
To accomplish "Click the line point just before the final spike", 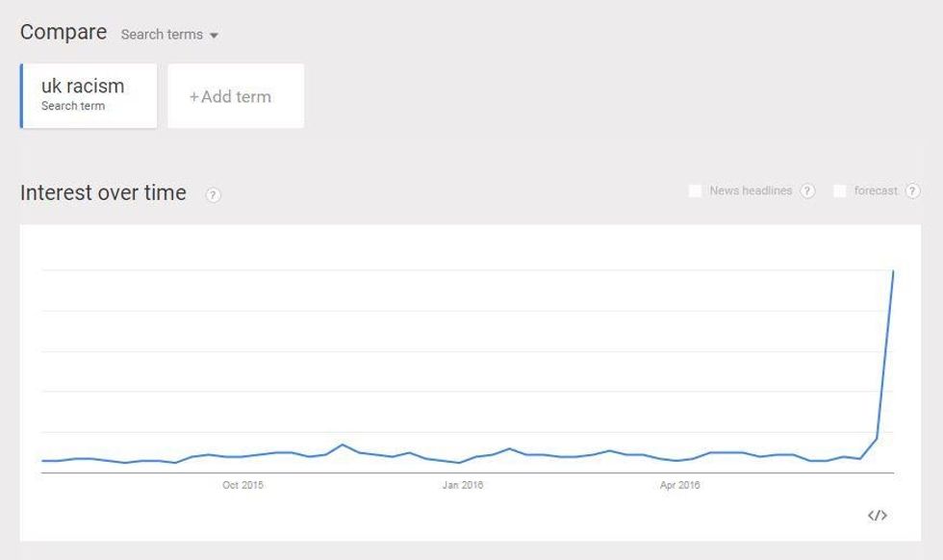I will click(x=877, y=439).
